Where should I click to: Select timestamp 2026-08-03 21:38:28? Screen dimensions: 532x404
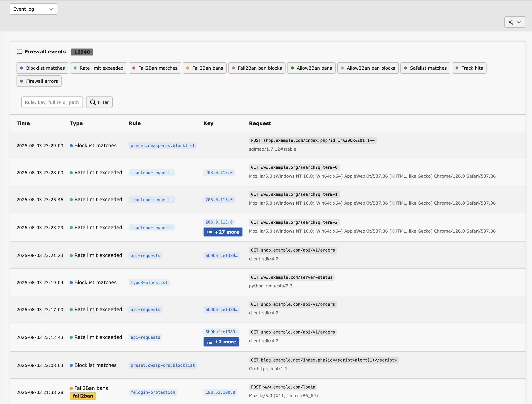pos(40,393)
